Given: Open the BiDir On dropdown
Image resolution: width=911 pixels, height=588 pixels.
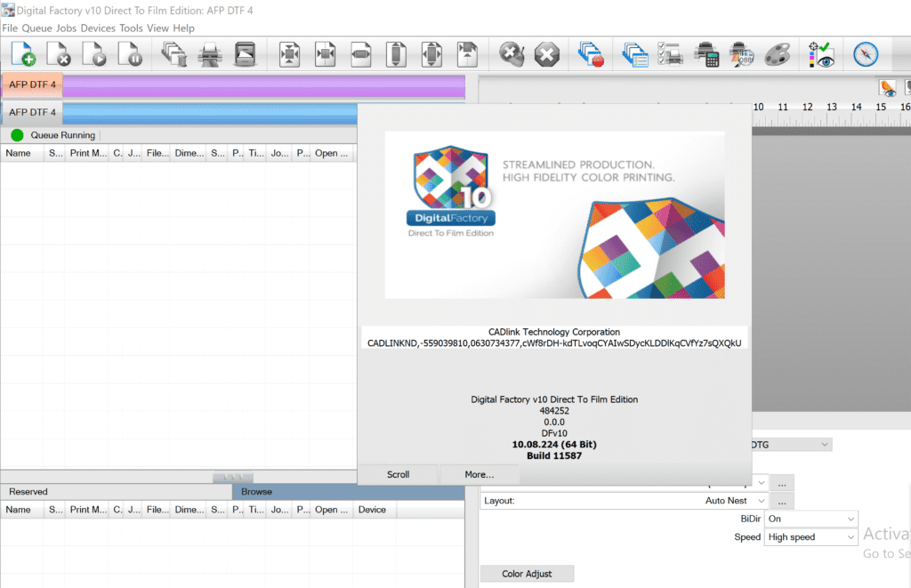Looking at the screenshot, I should (x=811, y=519).
